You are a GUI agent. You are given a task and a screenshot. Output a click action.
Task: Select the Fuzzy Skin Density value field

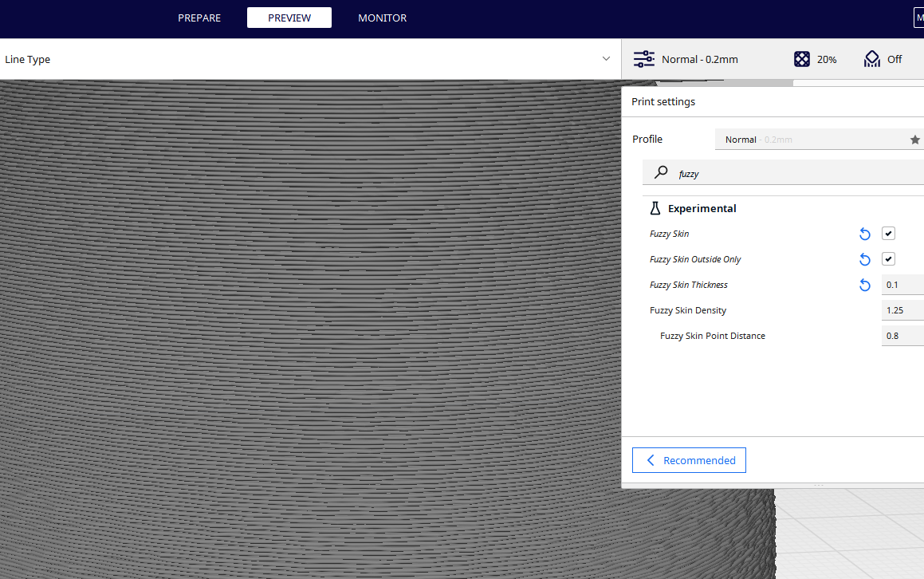pyautogui.click(x=902, y=310)
